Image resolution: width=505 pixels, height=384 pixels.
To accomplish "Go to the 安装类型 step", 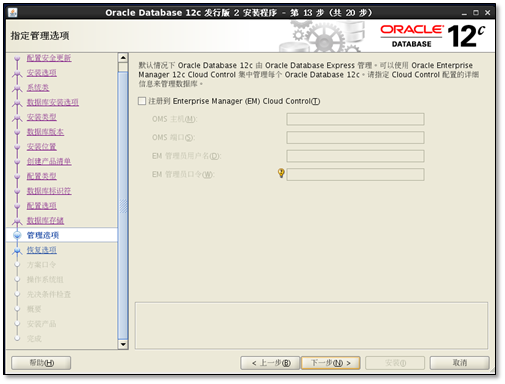I will pos(42,117).
